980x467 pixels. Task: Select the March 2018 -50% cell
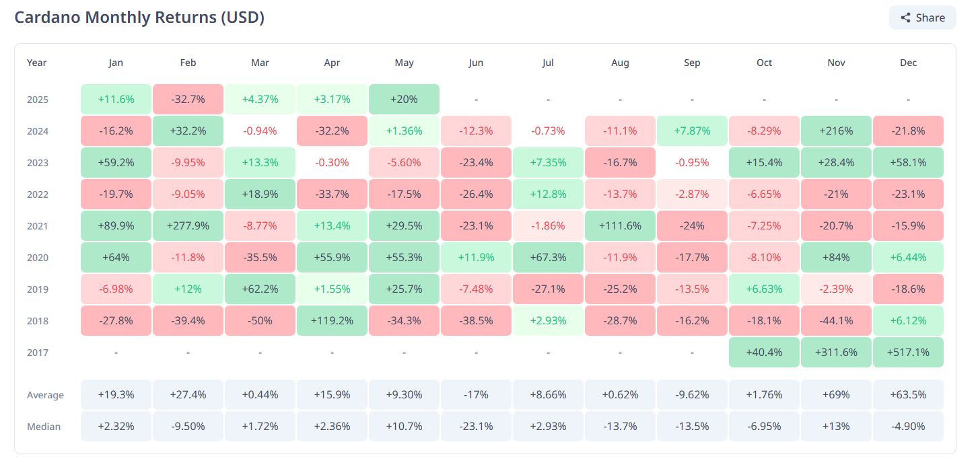[x=260, y=321]
